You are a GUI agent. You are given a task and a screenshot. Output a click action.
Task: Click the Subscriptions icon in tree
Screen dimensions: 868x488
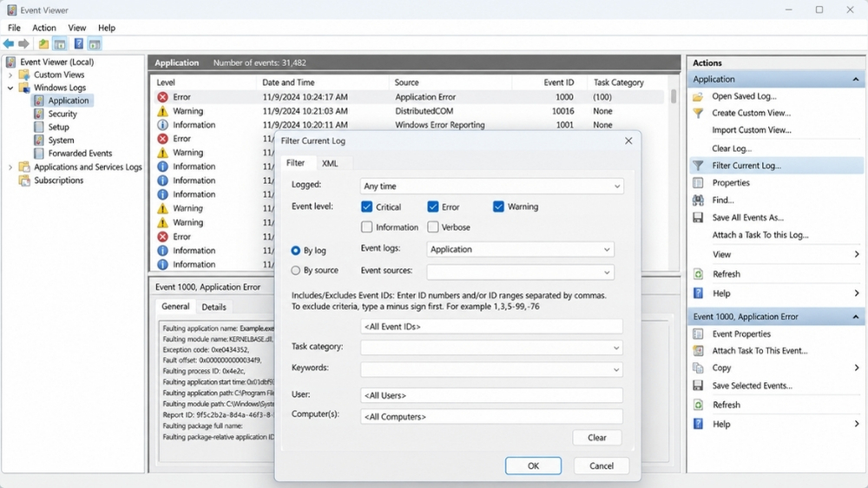pyautogui.click(x=24, y=181)
